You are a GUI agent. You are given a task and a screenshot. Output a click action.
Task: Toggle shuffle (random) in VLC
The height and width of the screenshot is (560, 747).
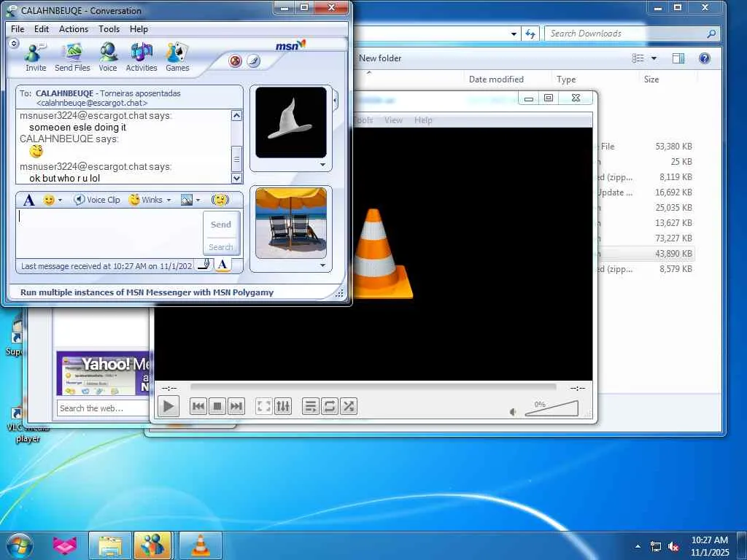point(349,407)
